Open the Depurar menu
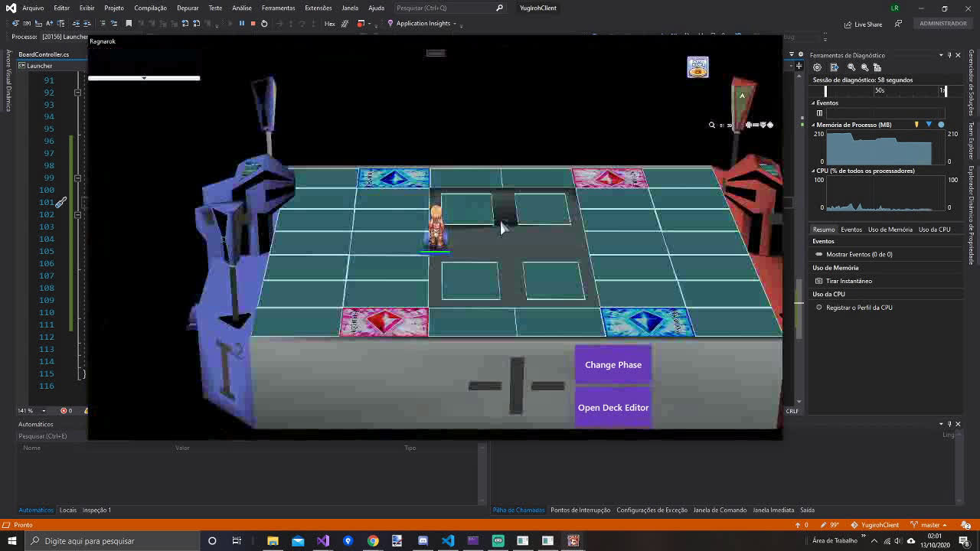The image size is (980, 551). point(188,8)
